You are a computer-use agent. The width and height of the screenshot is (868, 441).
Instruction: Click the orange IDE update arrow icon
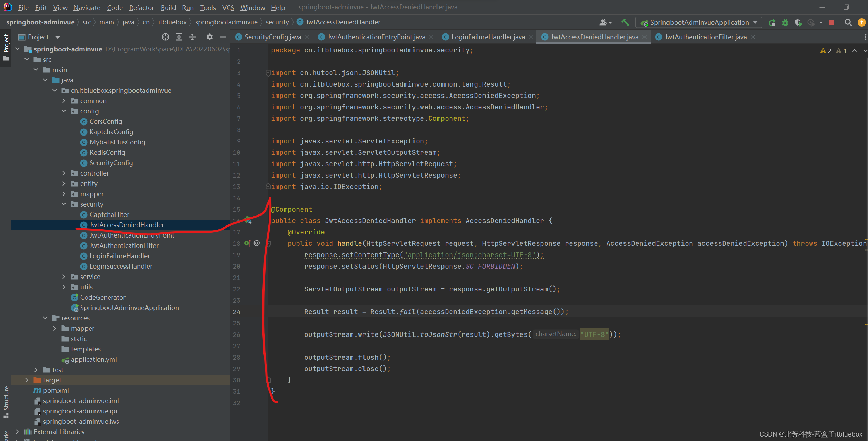coord(861,23)
